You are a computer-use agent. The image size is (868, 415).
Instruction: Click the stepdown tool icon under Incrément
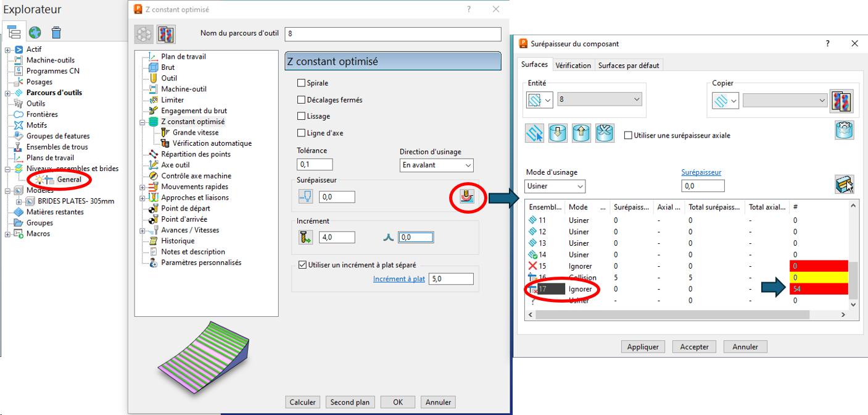point(305,237)
